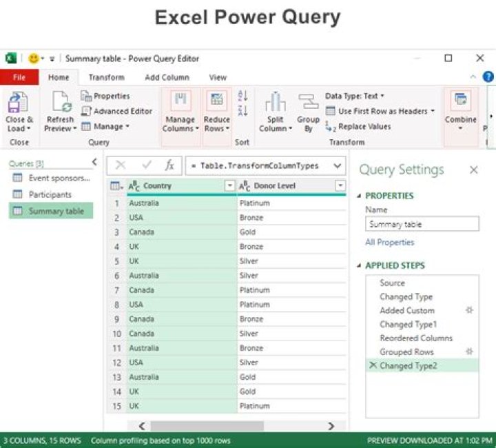Open the Combine queries tool

coord(460,101)
